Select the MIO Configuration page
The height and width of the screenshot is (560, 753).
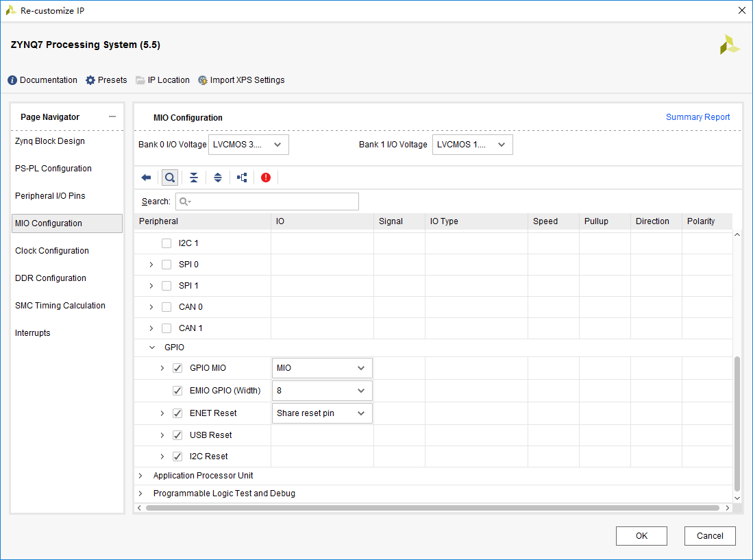(67, 223)
